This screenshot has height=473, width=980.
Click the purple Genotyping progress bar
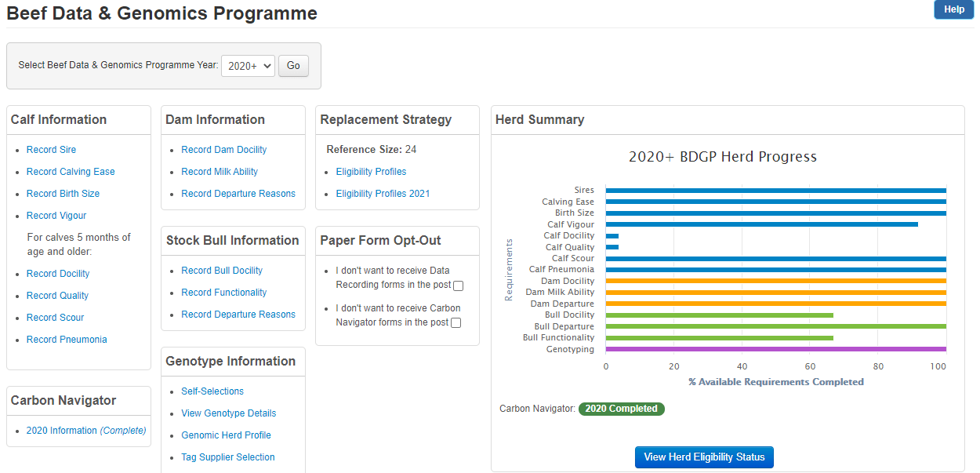[775, 349]
